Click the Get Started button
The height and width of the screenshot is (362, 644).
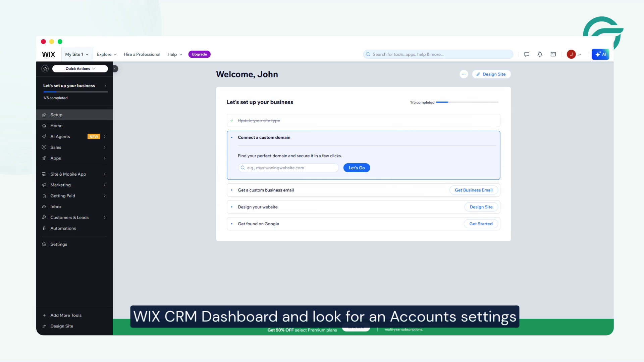pos(481,224)
